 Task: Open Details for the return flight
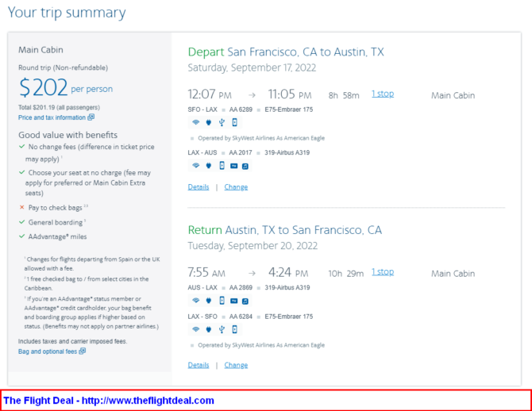click(199, 365)
